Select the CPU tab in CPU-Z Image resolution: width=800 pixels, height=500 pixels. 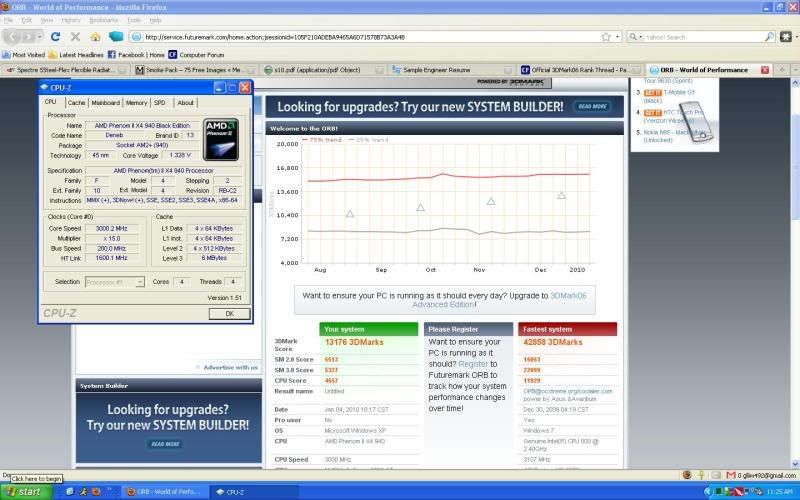(51, 102)
